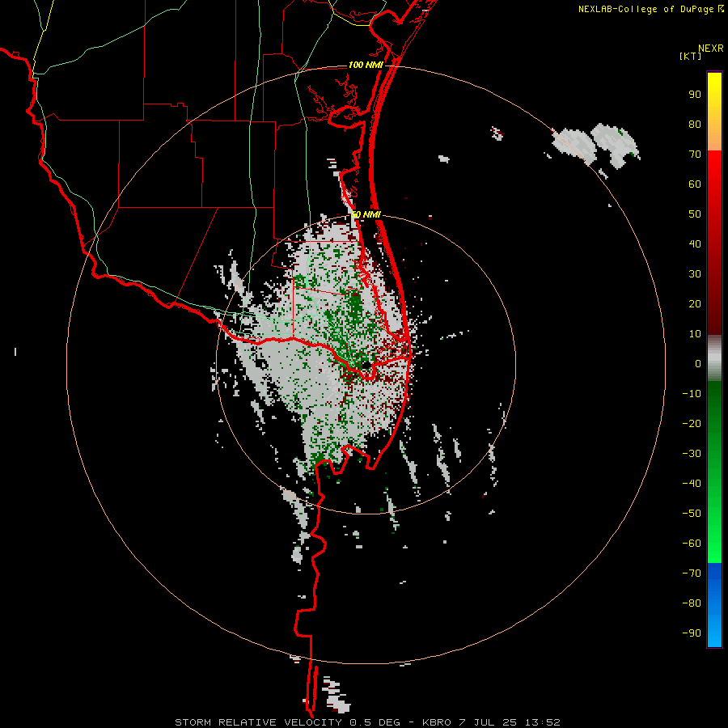Click the 10 value on velocity scale
The height and width of the screenshot is (728, 728).
point(695,334)
